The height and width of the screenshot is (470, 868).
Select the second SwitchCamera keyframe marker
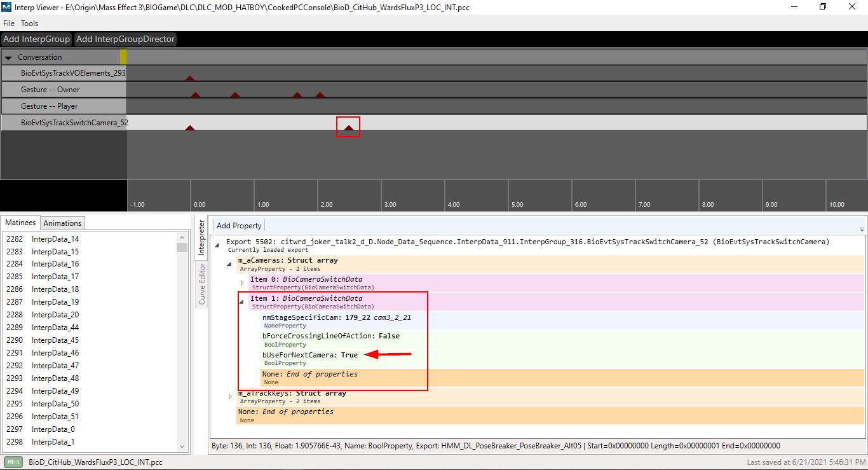(x=348, y=128)
